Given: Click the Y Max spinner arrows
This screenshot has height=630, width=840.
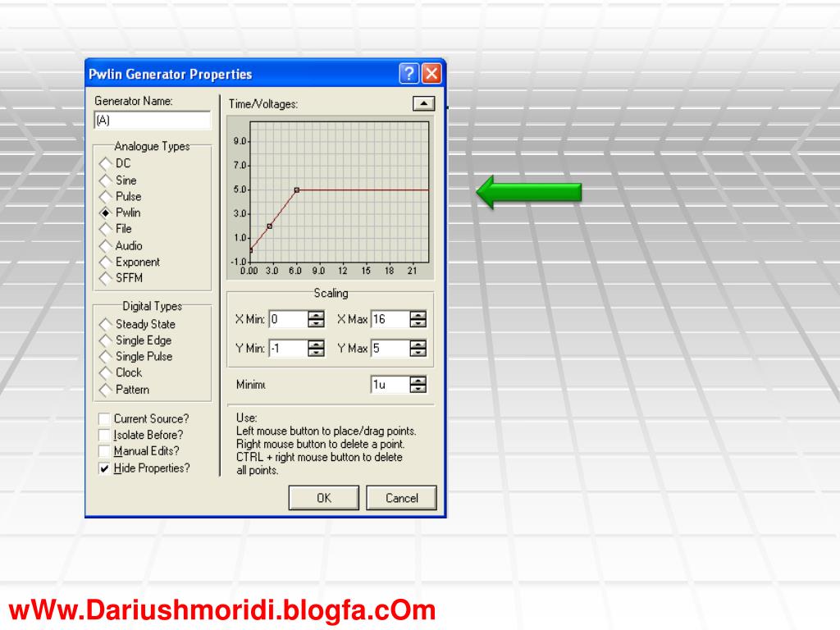Looking at the screenshot, I should (418, 348).
